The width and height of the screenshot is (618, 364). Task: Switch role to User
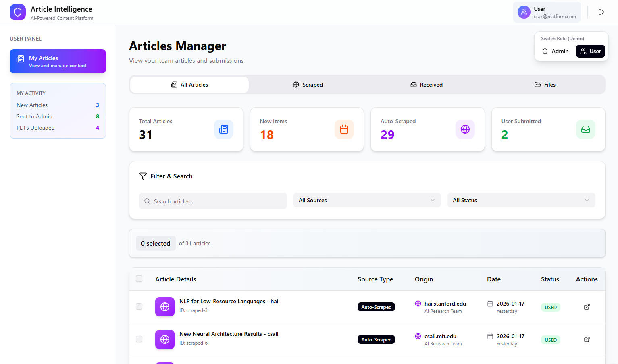click(591, 51)
